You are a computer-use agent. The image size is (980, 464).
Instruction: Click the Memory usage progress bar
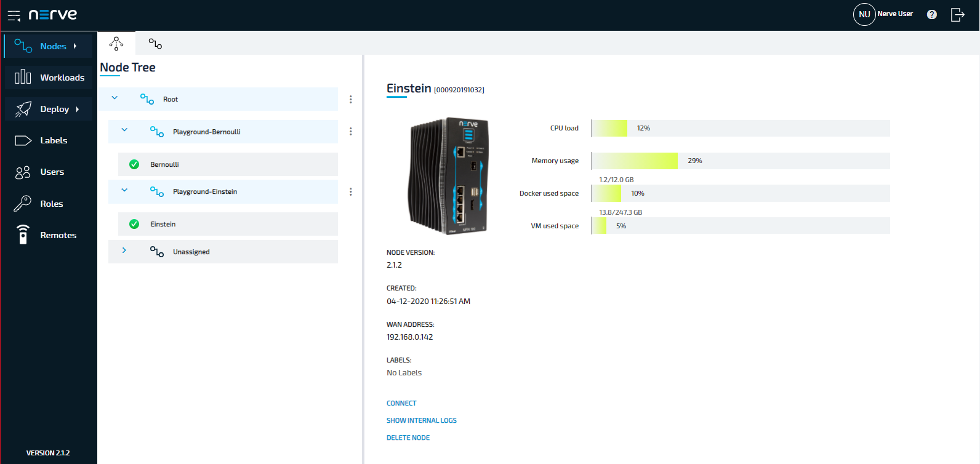740,161
